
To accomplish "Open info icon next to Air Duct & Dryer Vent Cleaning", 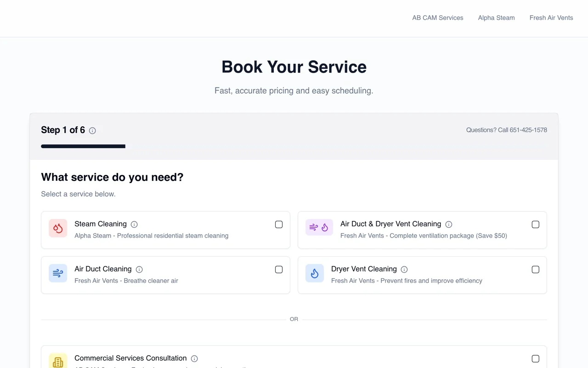I will click(x=449, y=224).
